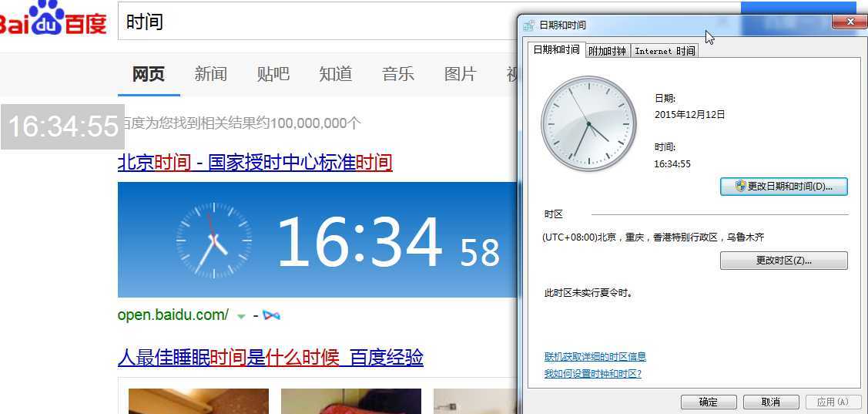Go to the 知道 tab
868x414 pixels.
(x=336, y=74)
